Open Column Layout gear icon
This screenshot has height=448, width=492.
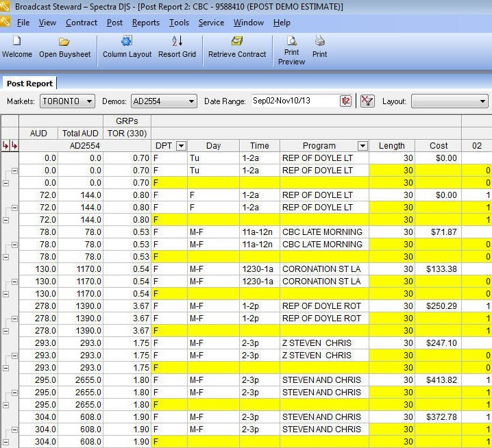[127, 41]
